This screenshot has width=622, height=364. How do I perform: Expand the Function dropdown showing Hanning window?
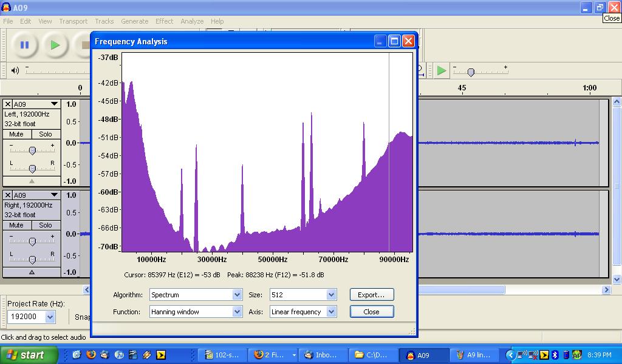237,312
